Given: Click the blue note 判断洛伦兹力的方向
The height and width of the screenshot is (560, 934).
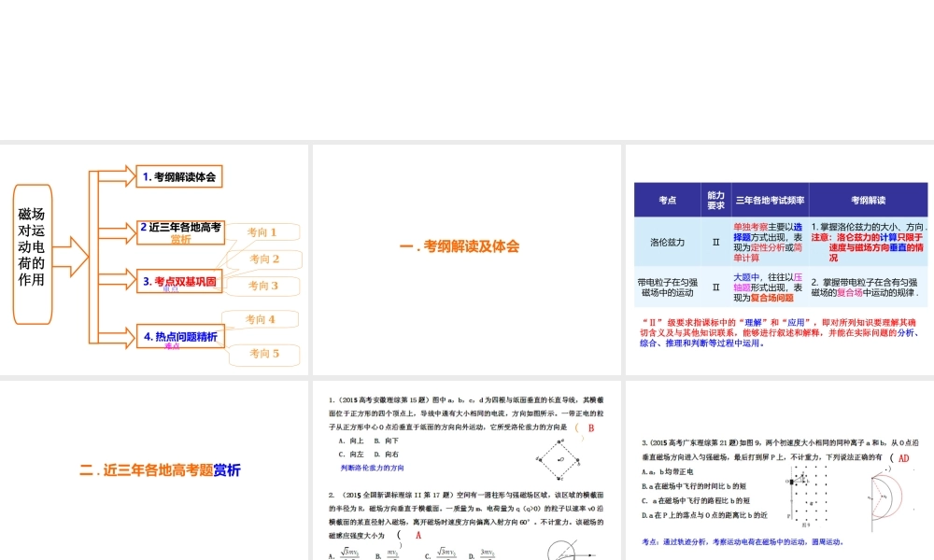Looking at the screenshot, I should tap(373, 468).
